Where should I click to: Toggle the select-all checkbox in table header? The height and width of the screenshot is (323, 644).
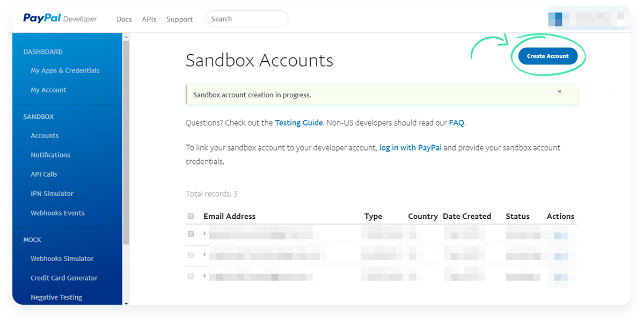(x=191, y=216)
